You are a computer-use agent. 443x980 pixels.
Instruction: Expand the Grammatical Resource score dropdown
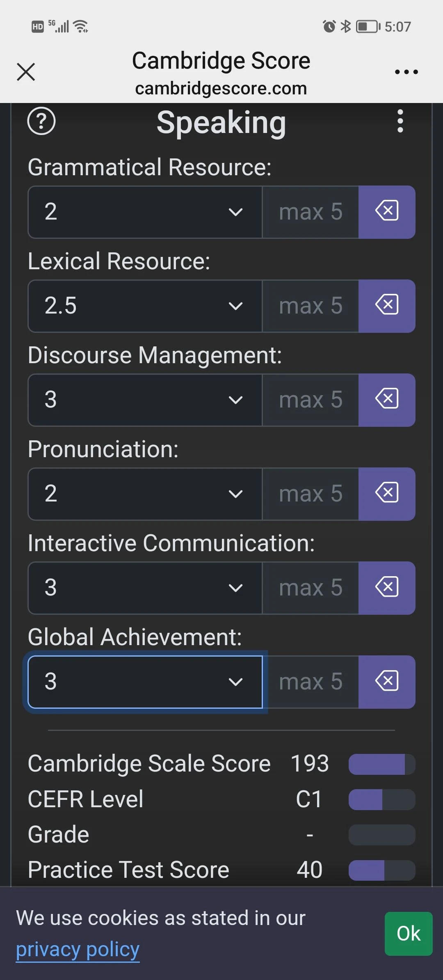pos(145,212)
